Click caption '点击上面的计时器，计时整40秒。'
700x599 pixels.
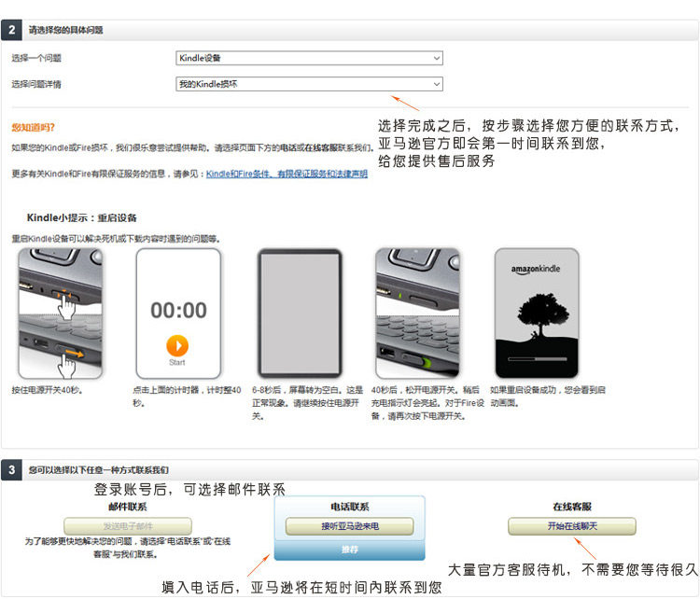187,397
